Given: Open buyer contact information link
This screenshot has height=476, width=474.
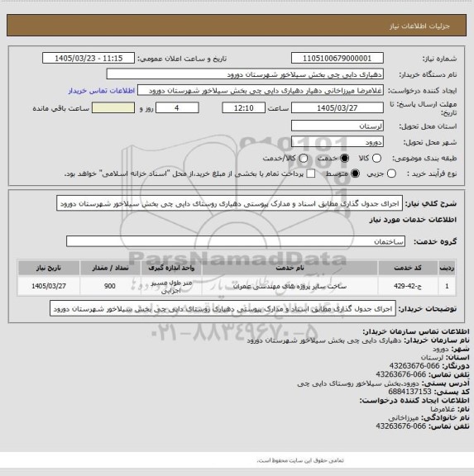Looking at the screenshot, I should coord(102,90).
